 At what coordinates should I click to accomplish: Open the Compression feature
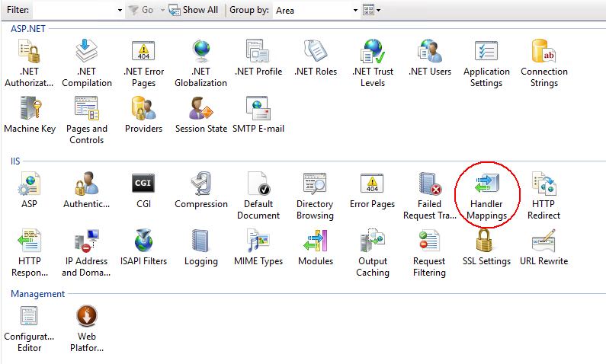click(201, 190)
